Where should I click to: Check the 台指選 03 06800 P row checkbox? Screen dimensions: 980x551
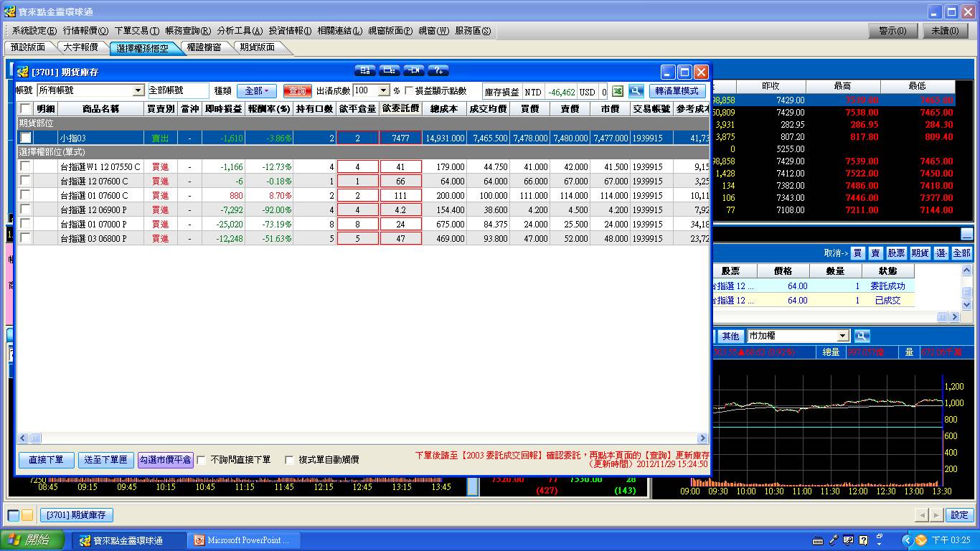coord(26,238)
